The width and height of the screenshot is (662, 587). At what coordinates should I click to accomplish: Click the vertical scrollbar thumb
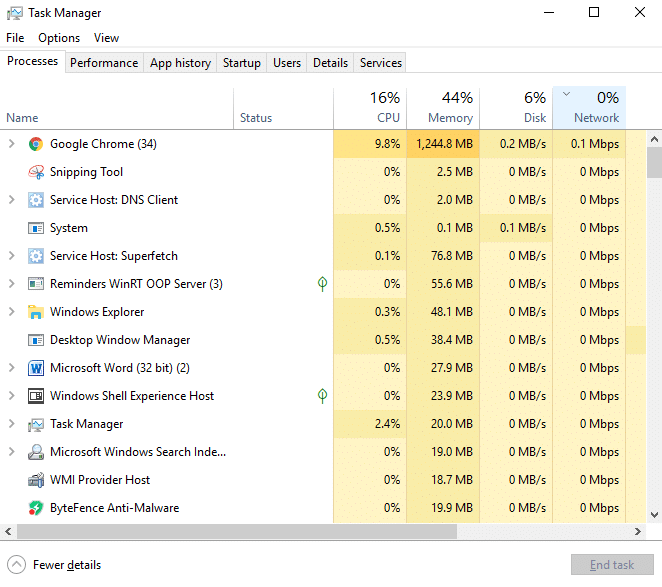654,162
